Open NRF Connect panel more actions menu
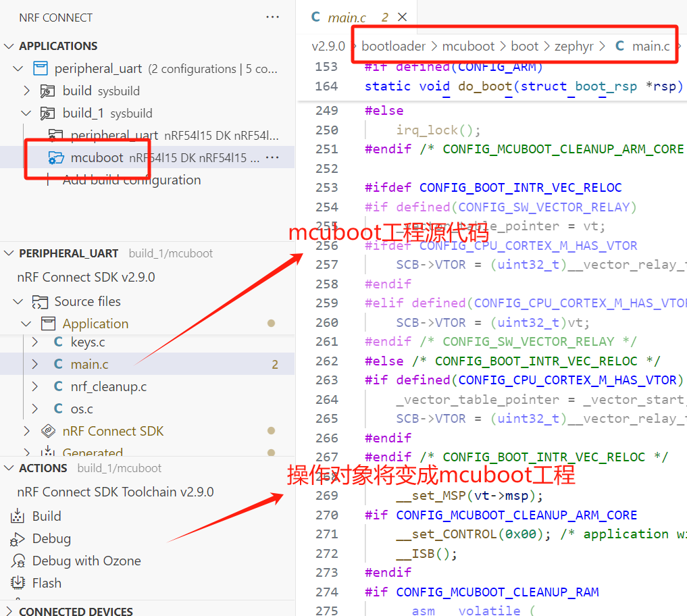The image size is (687, 616). (x=272, y=17)
